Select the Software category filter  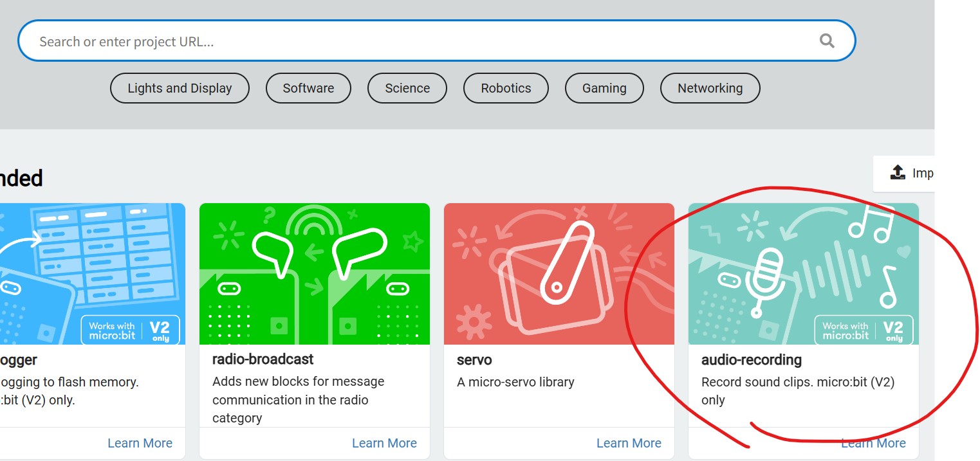[308, 88]
